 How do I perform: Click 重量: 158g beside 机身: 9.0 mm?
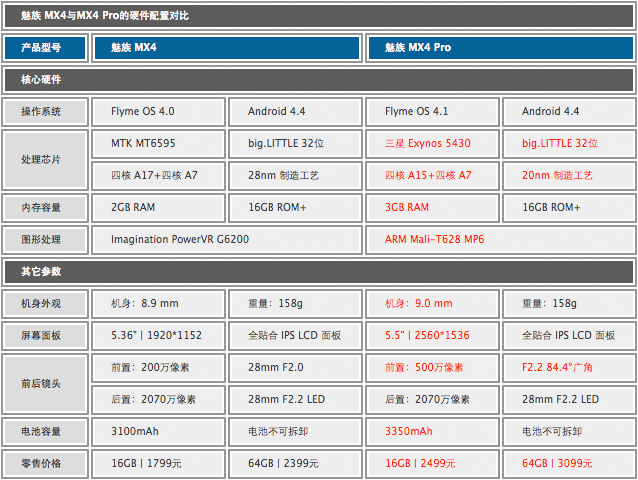569,303
